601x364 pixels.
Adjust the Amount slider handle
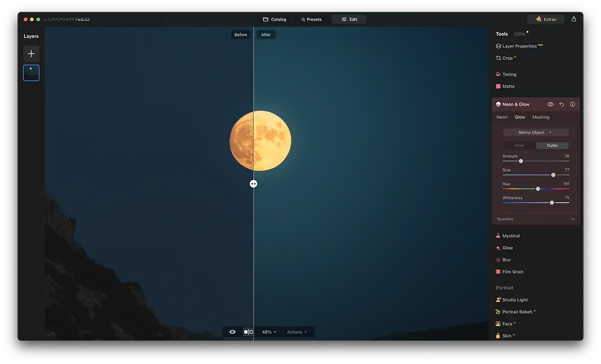tap(521, 161)
